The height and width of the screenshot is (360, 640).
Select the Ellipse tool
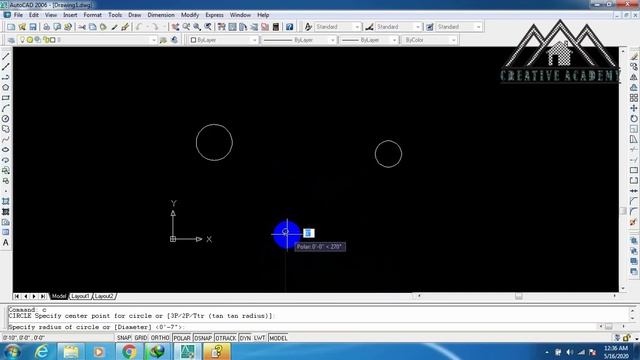[x=6, y=150]
